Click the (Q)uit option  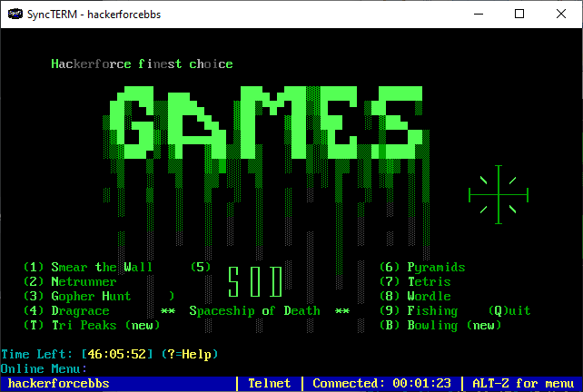[x=509, y=311]
